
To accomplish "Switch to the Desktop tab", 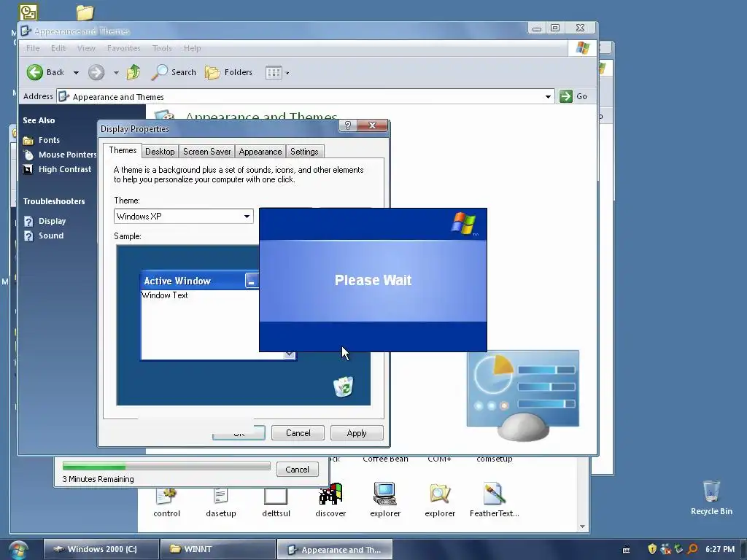I will click(160, 152).
